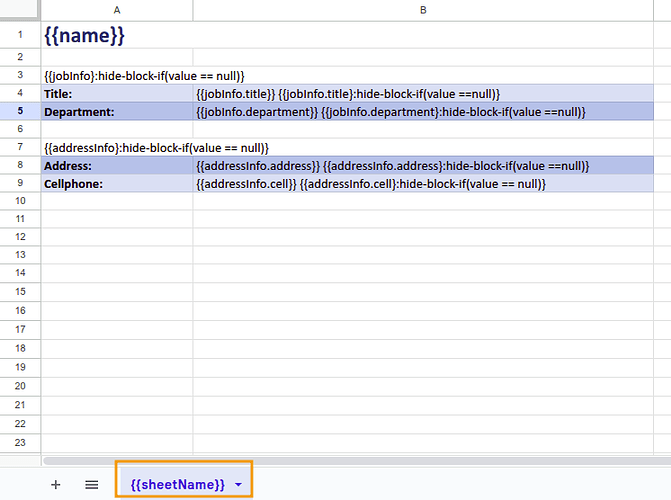Open the all sheets list icon

click(x=92, y=484)
